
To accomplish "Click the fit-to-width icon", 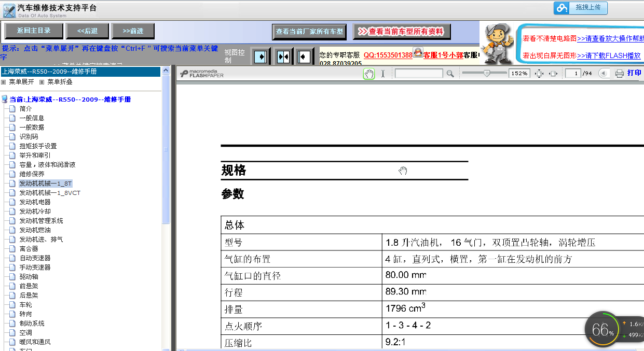I will click(553, 74).
